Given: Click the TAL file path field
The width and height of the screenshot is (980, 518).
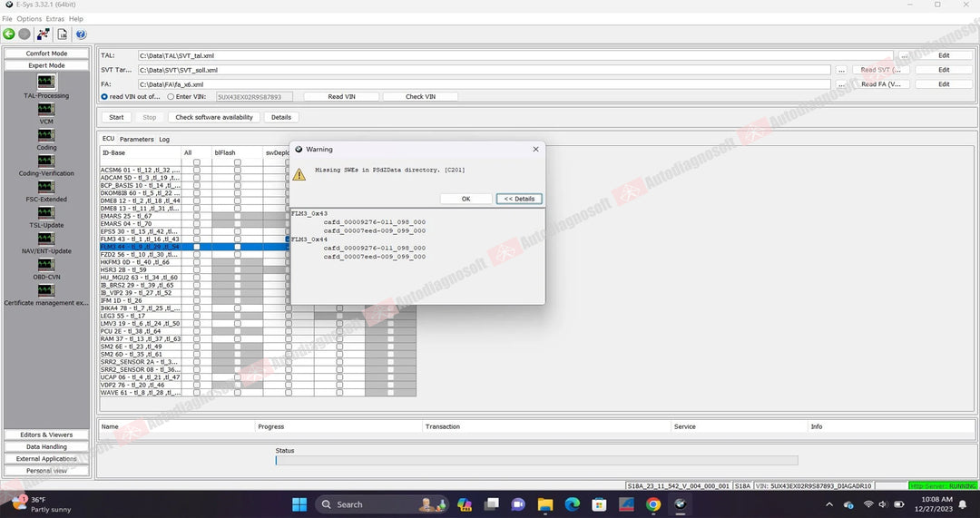Looking at the screenshot, I should [515, 55].
